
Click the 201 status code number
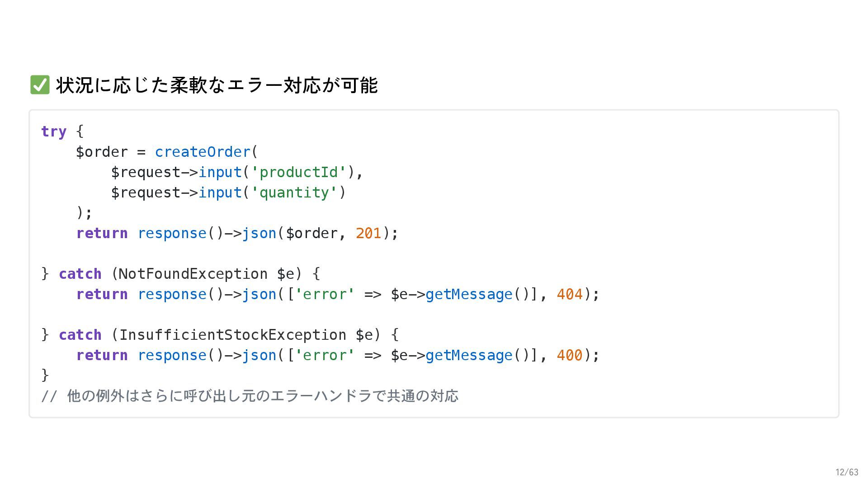[x=368, y=233]
